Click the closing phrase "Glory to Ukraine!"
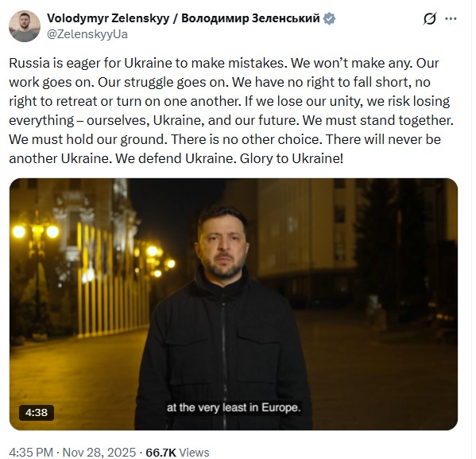Screen dimensions: 476x459 (292, 158)
